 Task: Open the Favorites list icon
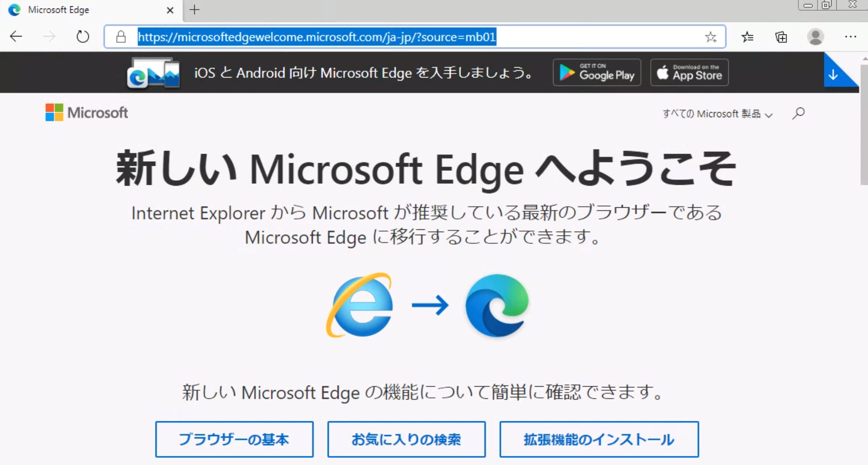[748, 37]
